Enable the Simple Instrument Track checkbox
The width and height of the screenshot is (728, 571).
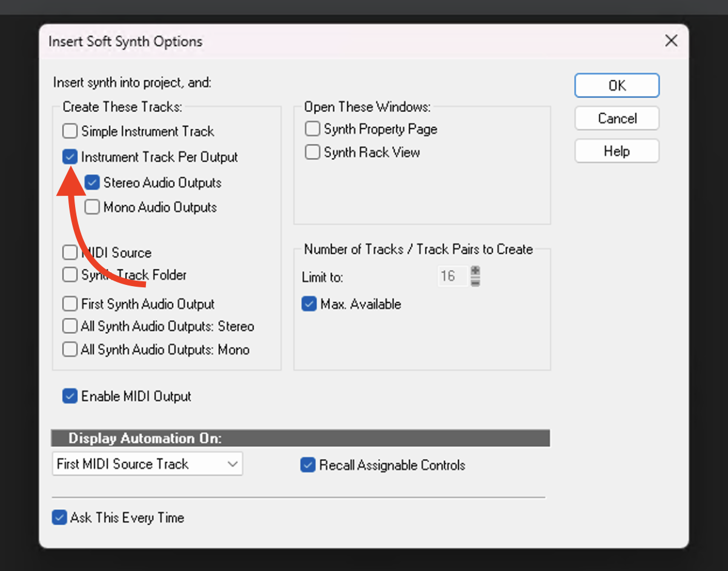pos(70,131)
